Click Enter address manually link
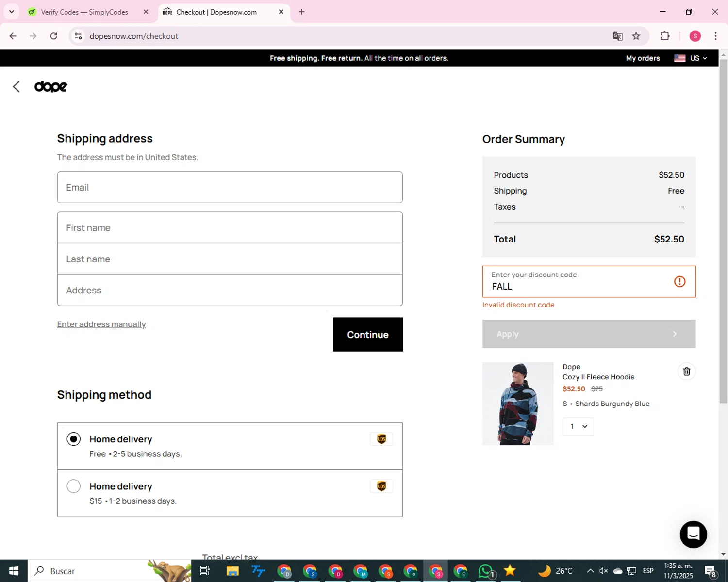This screenshot has width=728, height=582. click(x=101, y=324)
